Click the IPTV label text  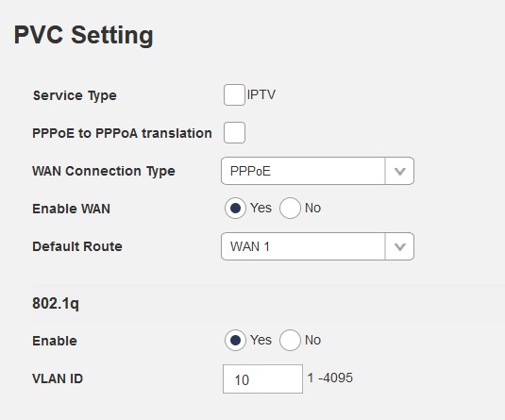click(x=261, y=94)
